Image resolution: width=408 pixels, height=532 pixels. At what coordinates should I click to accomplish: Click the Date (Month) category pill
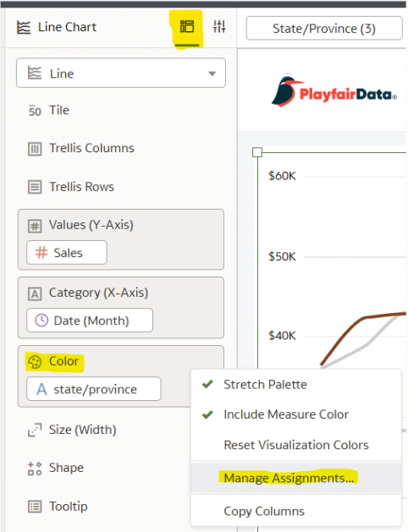(x=90, y=321)
